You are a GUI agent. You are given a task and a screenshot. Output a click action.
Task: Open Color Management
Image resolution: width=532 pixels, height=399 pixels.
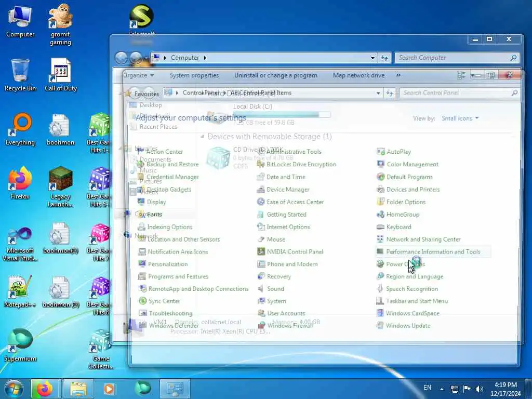pyautogui.click(x=407, y=164)
